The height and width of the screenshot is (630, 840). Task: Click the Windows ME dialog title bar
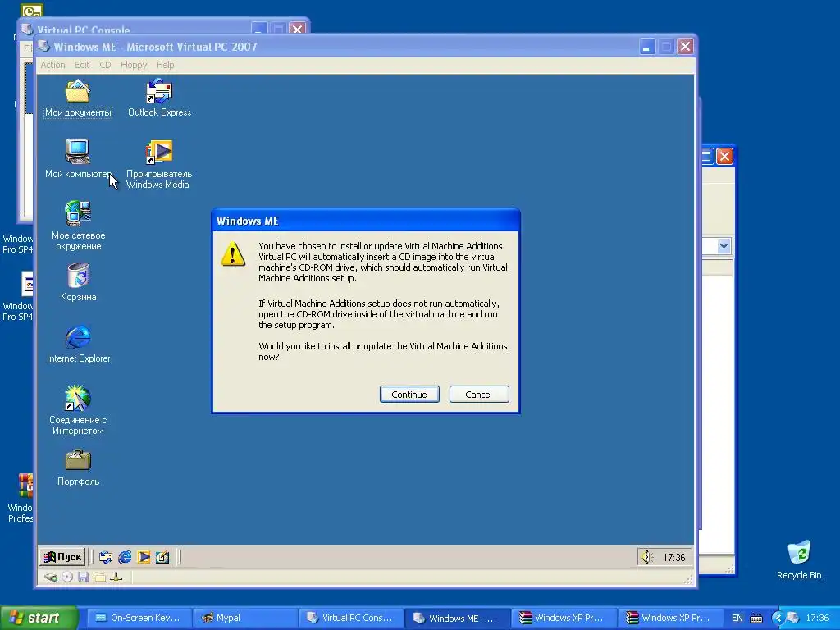tap(365, 221)
